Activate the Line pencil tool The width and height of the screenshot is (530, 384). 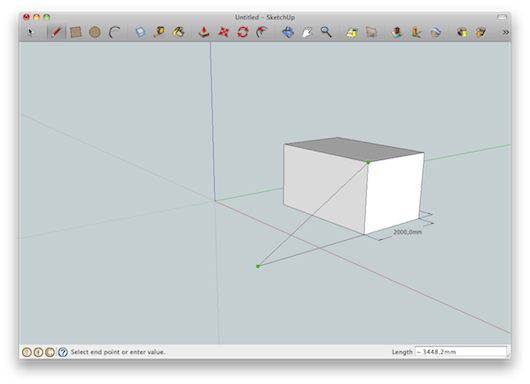pyautogui.click(x=56, y=32)
